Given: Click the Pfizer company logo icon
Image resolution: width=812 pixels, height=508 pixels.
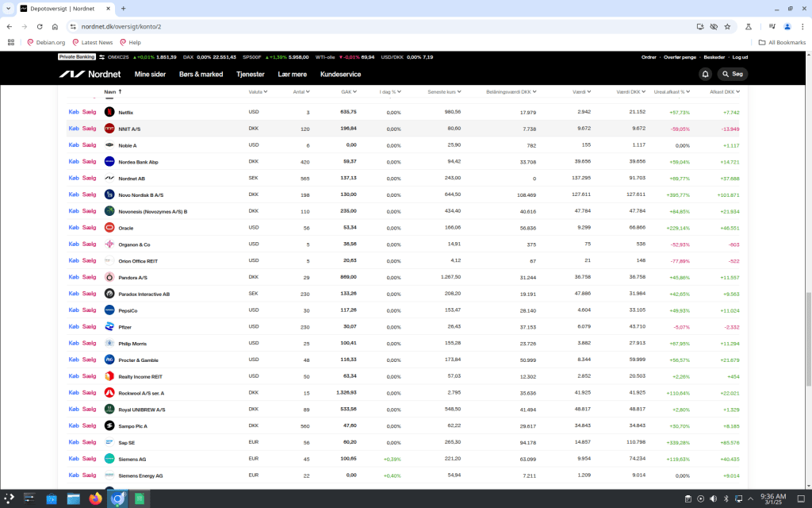Looking at the screenshot, I should pyautogui.click(x=109, y=327).
